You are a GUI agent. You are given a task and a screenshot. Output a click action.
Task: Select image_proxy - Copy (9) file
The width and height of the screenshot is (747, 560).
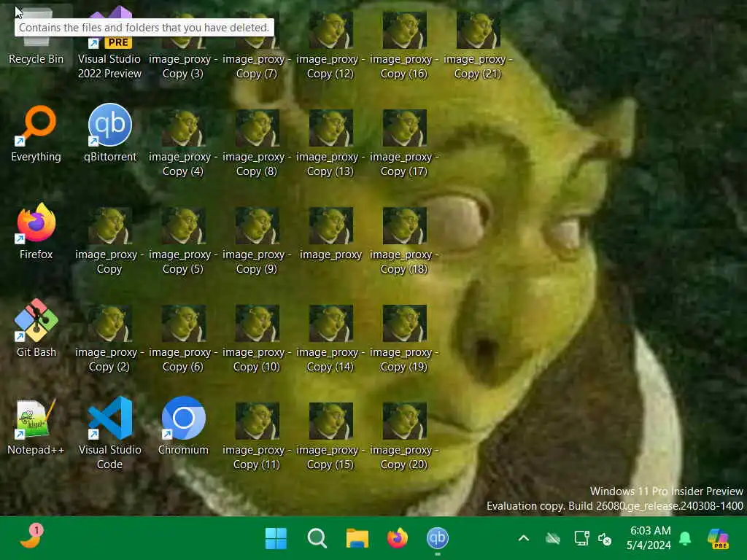tap(257, 241)
